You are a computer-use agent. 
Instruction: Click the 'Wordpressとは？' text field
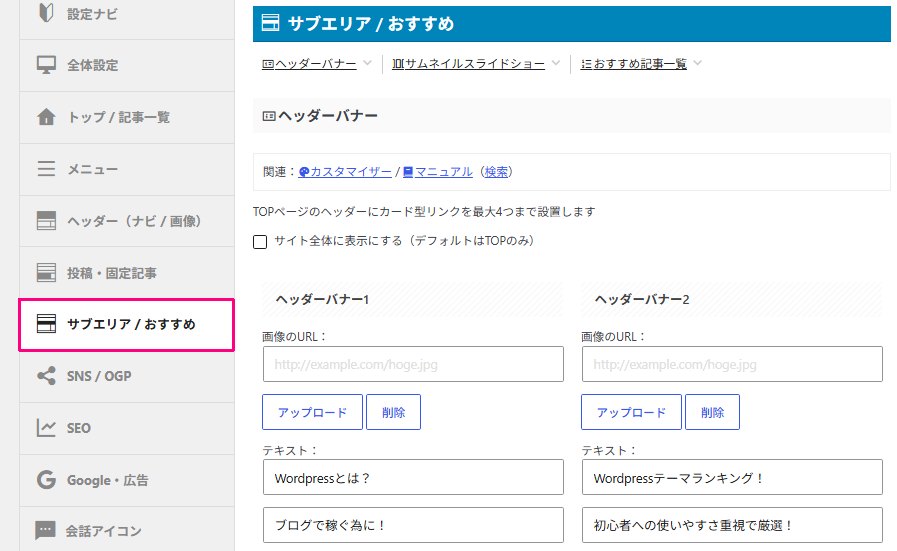[413, 477]
